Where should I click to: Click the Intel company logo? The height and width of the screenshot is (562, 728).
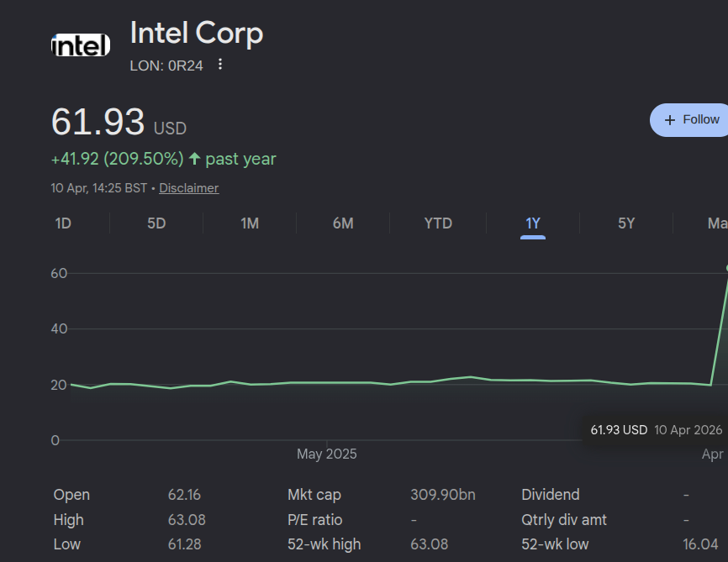click(x=80, y=45)
